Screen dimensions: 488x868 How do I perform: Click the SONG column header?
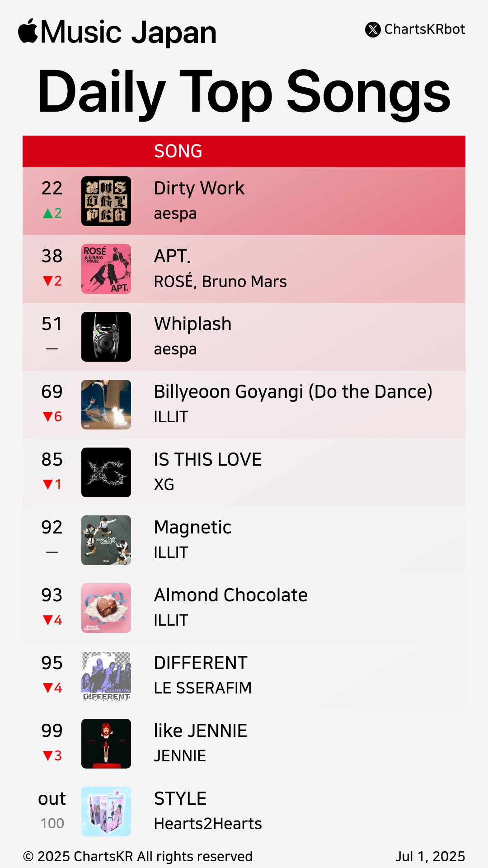(x=178, y=151)
